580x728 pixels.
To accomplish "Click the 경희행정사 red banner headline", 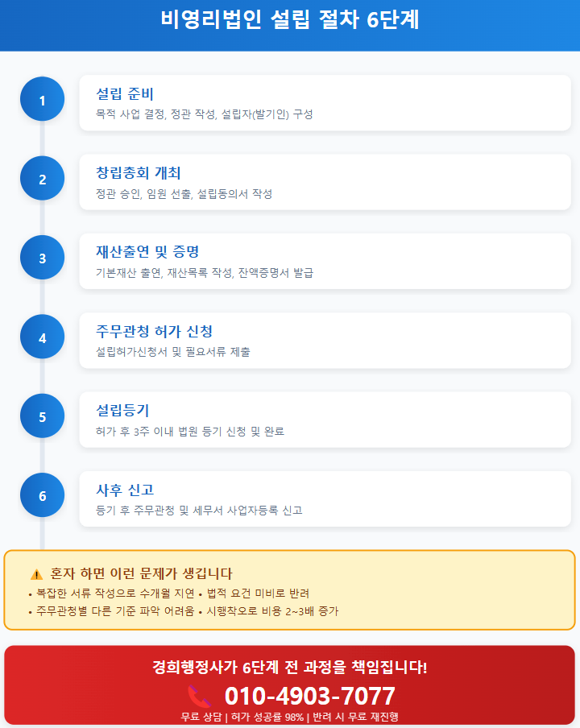I will pos(290,667).
